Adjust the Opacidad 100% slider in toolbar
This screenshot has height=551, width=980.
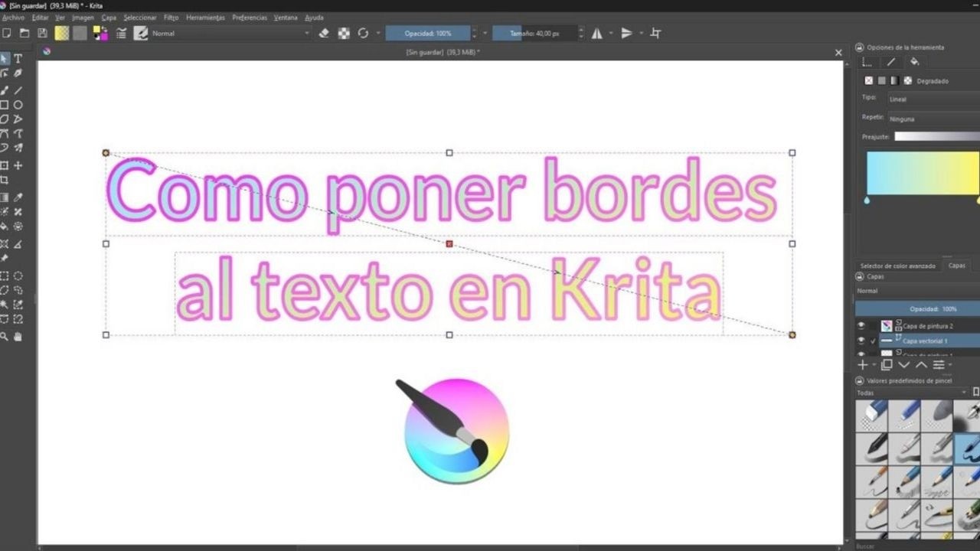click(x=427, y=33)
